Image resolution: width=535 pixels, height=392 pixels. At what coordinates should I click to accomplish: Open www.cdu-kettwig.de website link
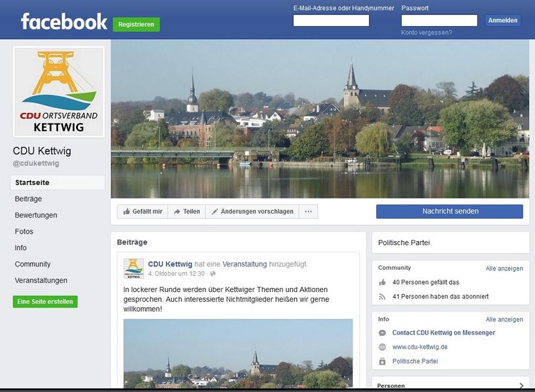(420, 347)
